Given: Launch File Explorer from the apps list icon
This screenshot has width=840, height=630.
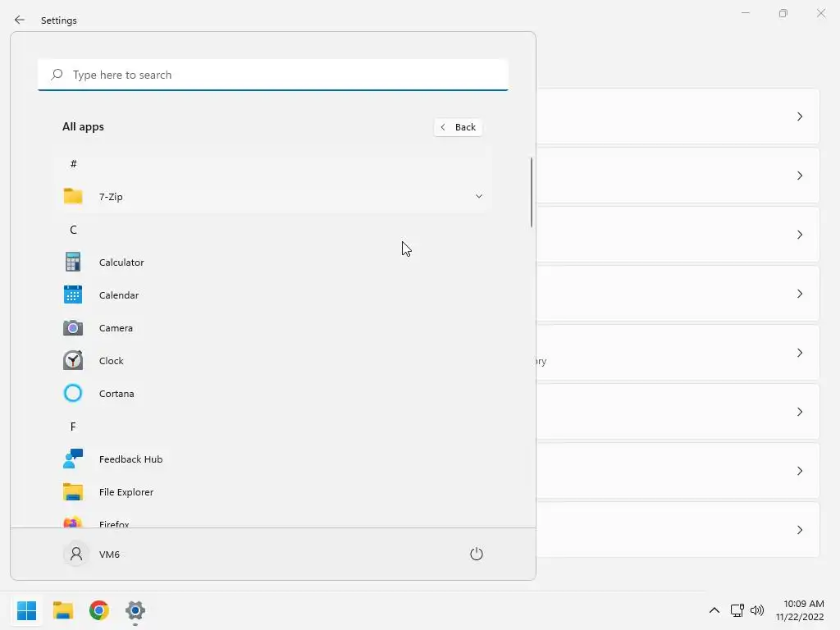Looking at the screenshot, I should click(73, 491).
